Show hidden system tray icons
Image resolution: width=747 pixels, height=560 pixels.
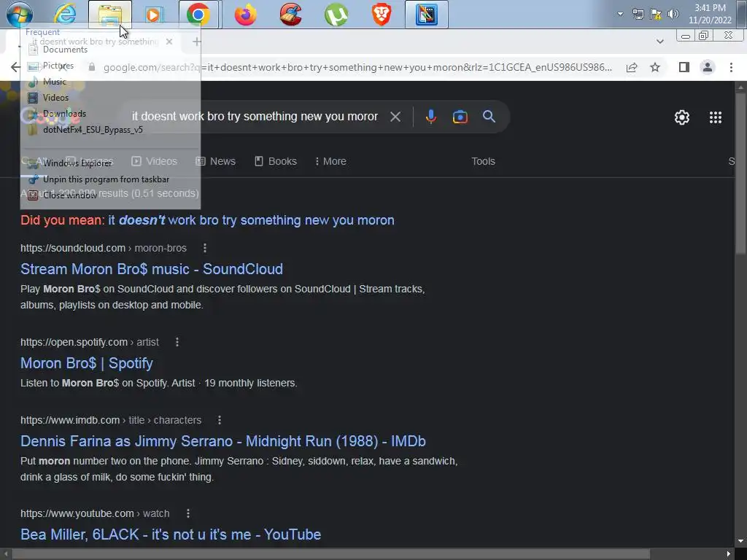pyautogui.click(x=620, y=14)
